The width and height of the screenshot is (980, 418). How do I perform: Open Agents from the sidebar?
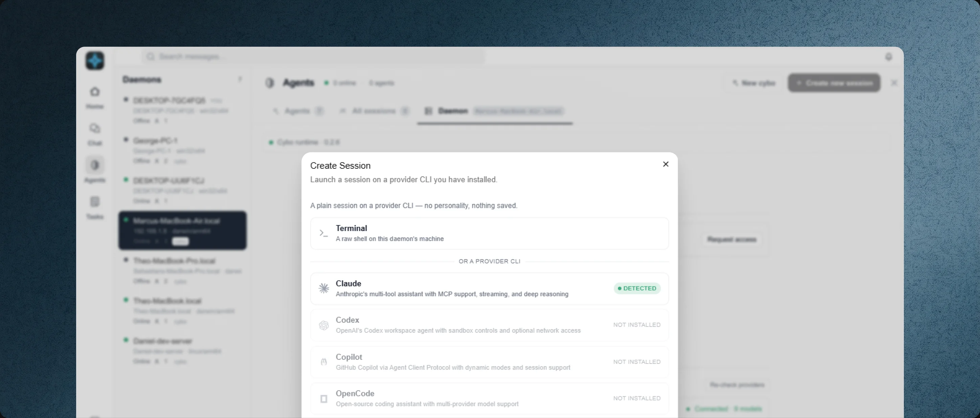[95, 170]
